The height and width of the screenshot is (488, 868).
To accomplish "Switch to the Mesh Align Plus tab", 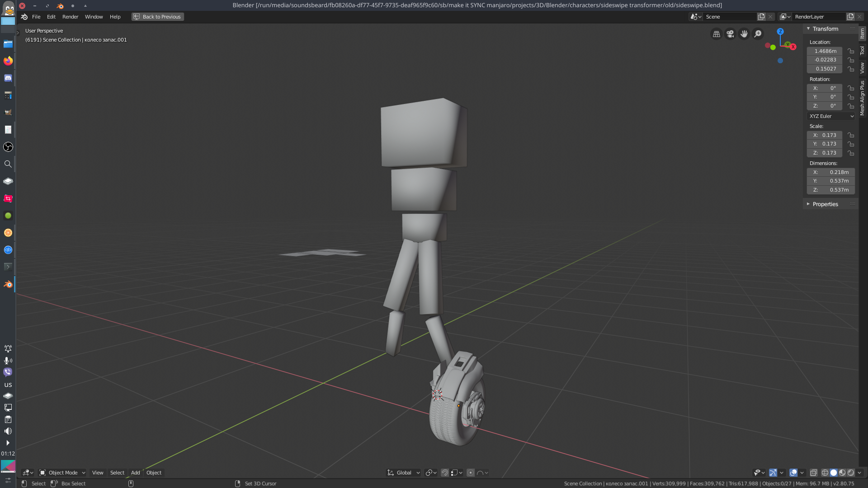I will coord(863,98).
